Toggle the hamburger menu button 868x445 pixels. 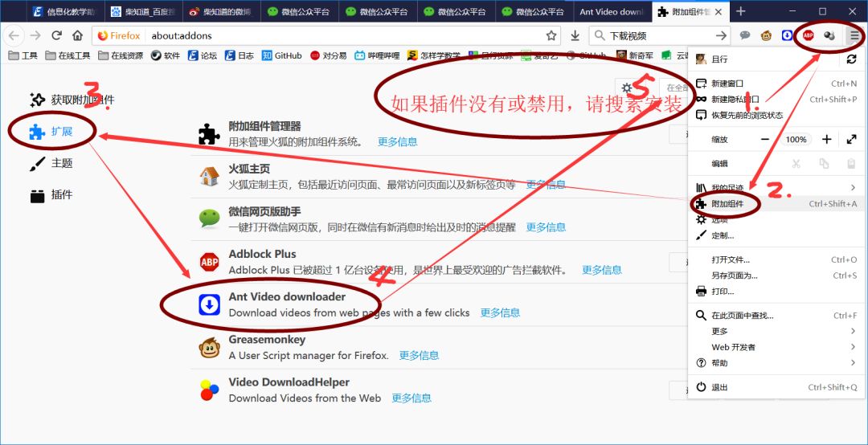854,35
